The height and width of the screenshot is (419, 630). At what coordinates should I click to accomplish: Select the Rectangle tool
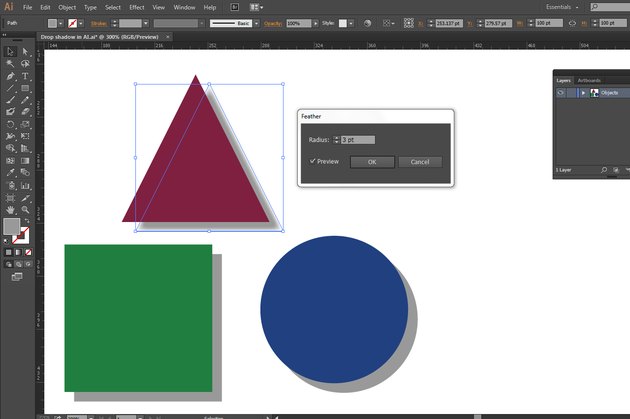[x=25, y=88]
